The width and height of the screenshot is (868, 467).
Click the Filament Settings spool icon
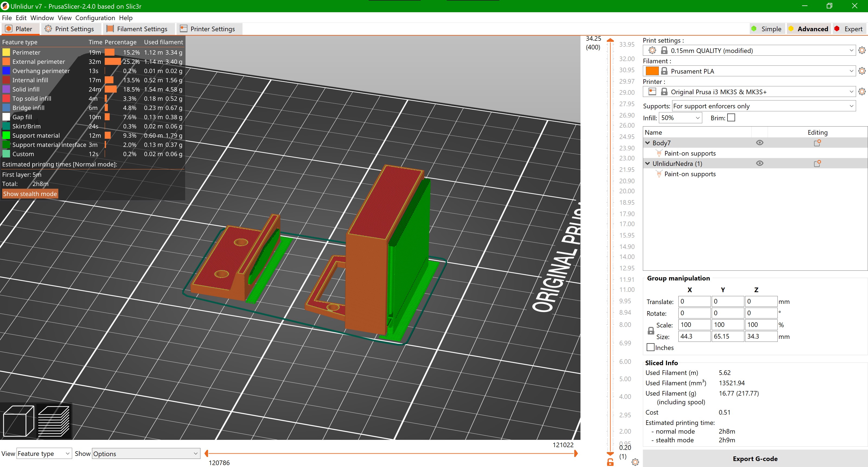point(110,29)
